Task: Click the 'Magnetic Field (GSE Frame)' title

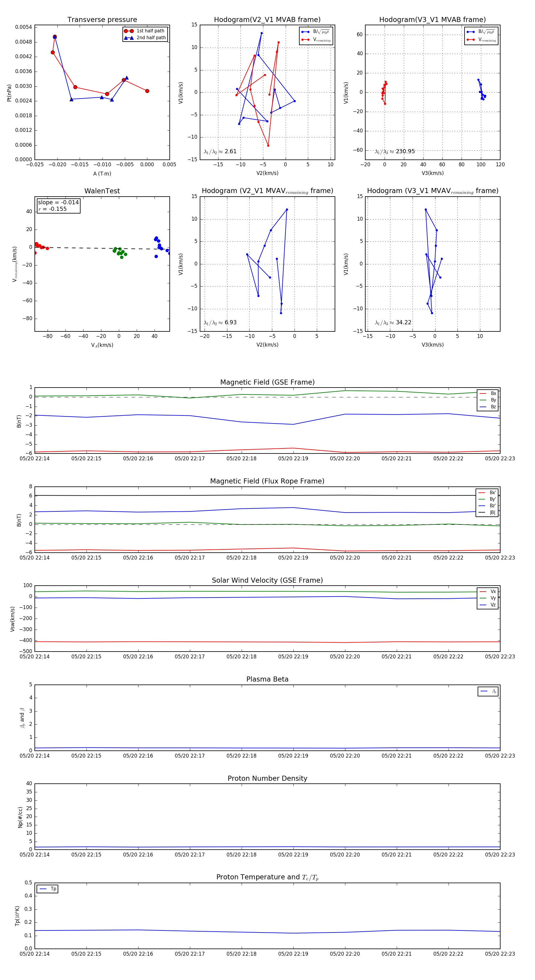Action: [267, 382]
